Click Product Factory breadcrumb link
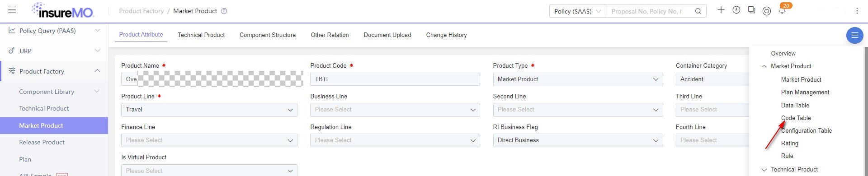The image size is (868, 176). (142, 11)
